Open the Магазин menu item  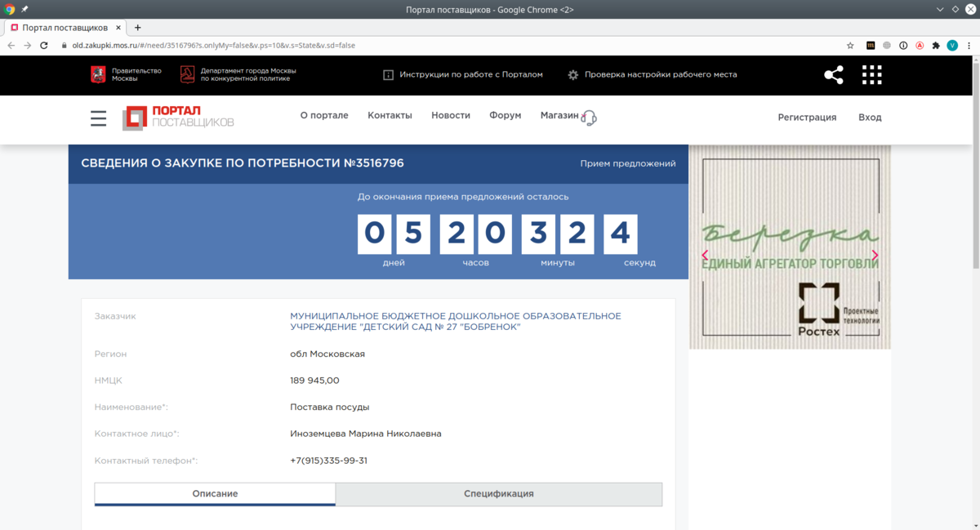(559, 115)
